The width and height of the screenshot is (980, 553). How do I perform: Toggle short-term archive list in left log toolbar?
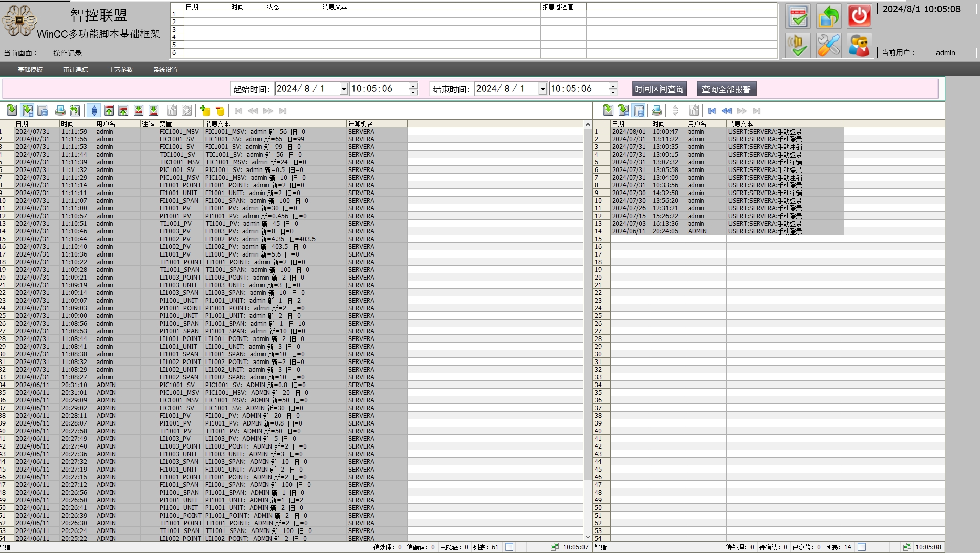(28, 111)
